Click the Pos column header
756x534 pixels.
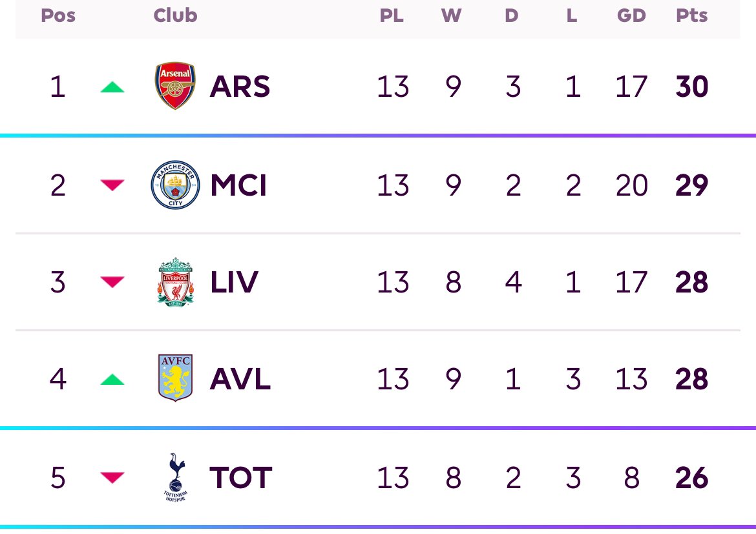(58, 15)
